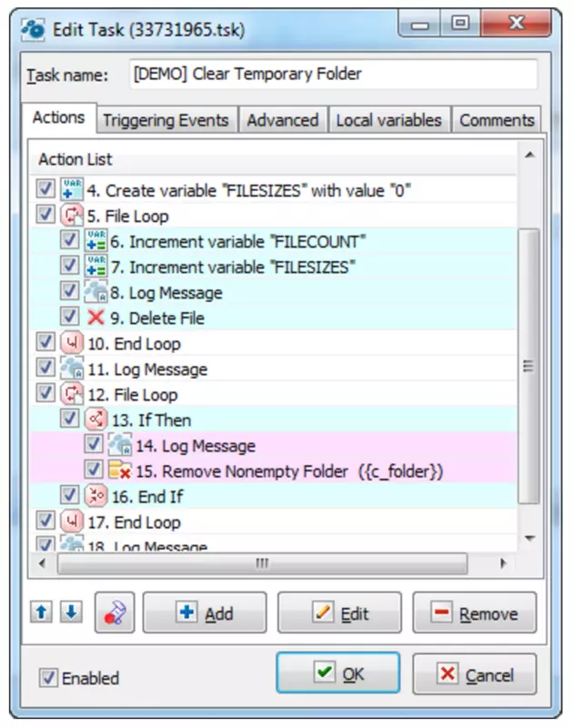Toggle checkbox for 7. Increment FILESIZES

[70, 266]
